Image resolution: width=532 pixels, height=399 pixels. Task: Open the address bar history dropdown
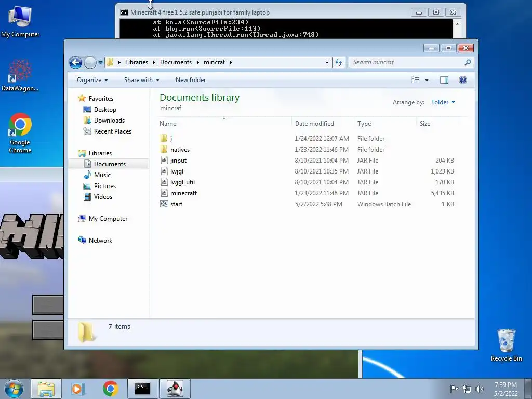click(327, 62)
